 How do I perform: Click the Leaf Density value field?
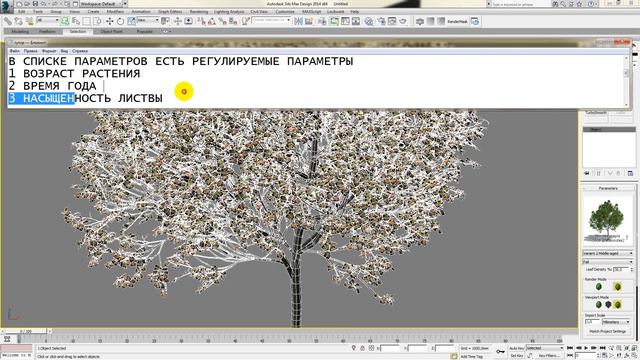pyautogui.click(x=621, y=269)
